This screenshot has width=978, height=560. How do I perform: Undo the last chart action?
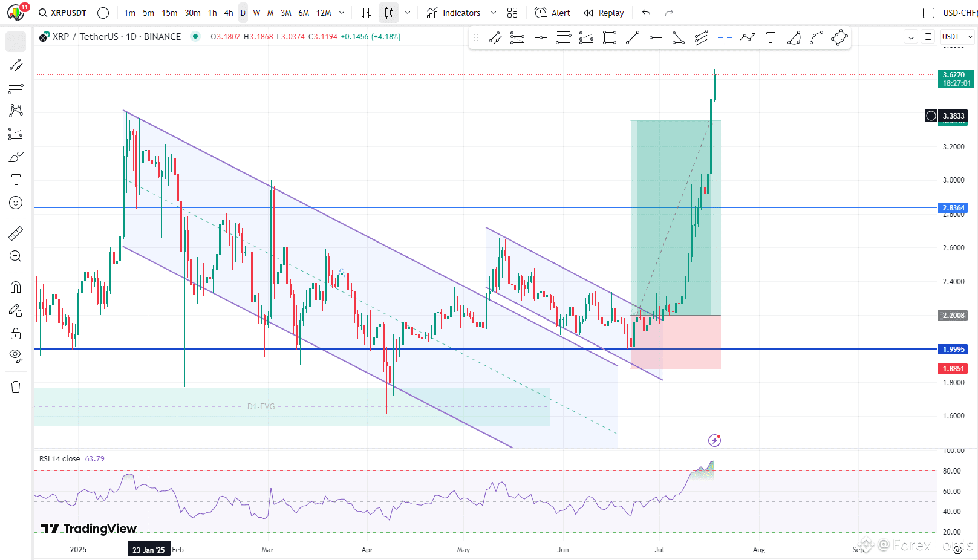tap(647, 13)
